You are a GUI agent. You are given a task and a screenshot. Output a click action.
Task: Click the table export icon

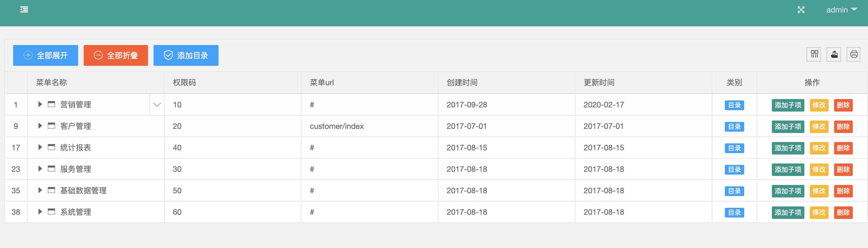(x=834, y=54)
